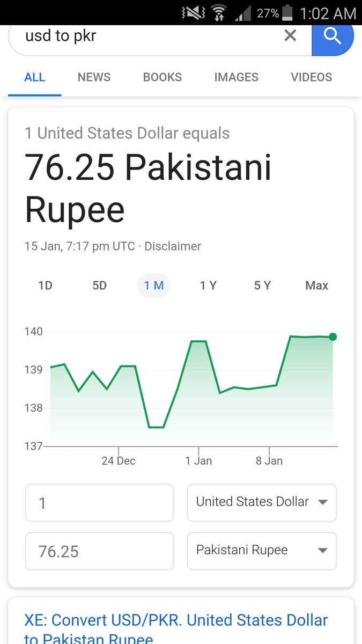Tap the cellular signal strength icon

(243, 13)
